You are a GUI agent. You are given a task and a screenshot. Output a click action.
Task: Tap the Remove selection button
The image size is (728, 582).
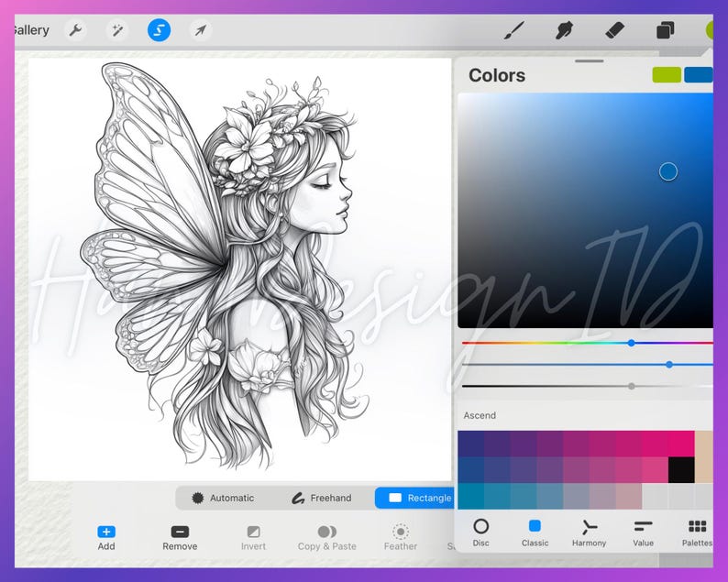click(180, 537)
